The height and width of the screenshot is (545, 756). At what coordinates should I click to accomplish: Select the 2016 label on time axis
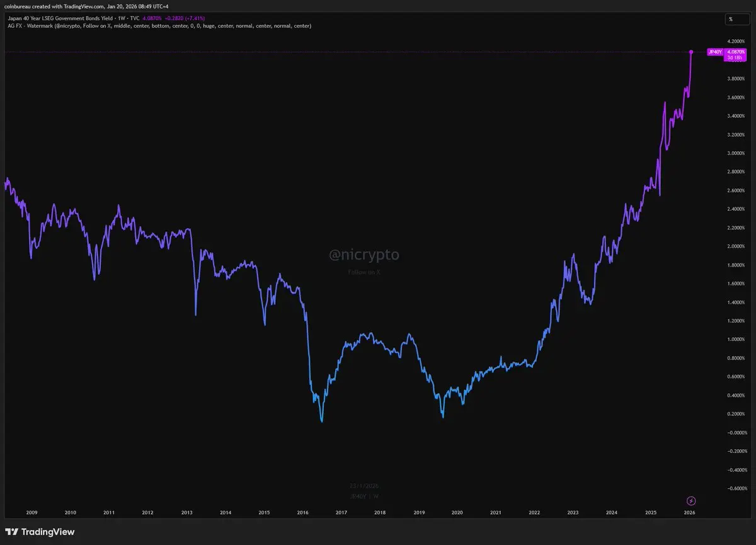tap(302, 513)
